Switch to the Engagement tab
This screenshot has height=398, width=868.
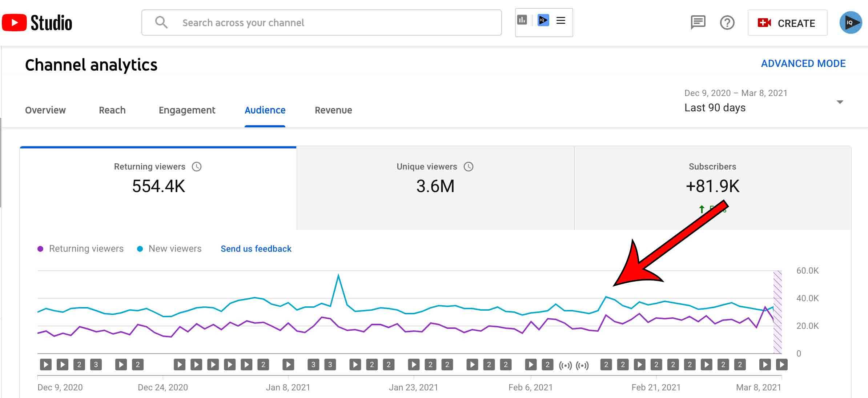[187, 110]
